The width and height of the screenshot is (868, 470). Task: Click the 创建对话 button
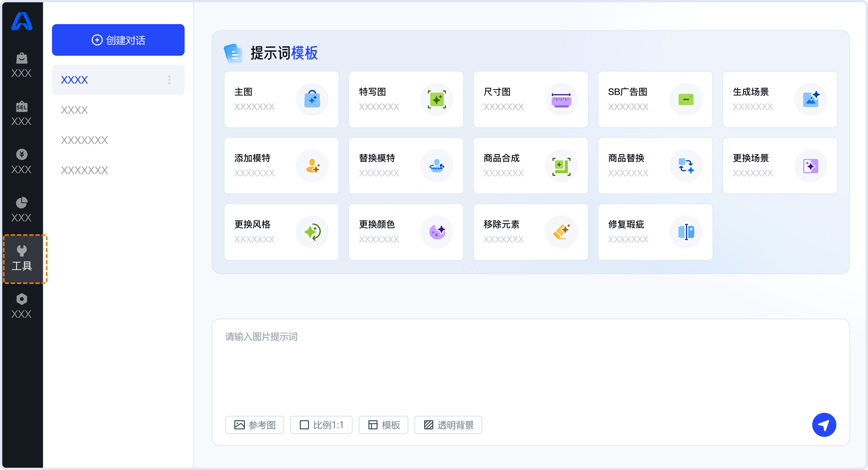pos(118,40)
